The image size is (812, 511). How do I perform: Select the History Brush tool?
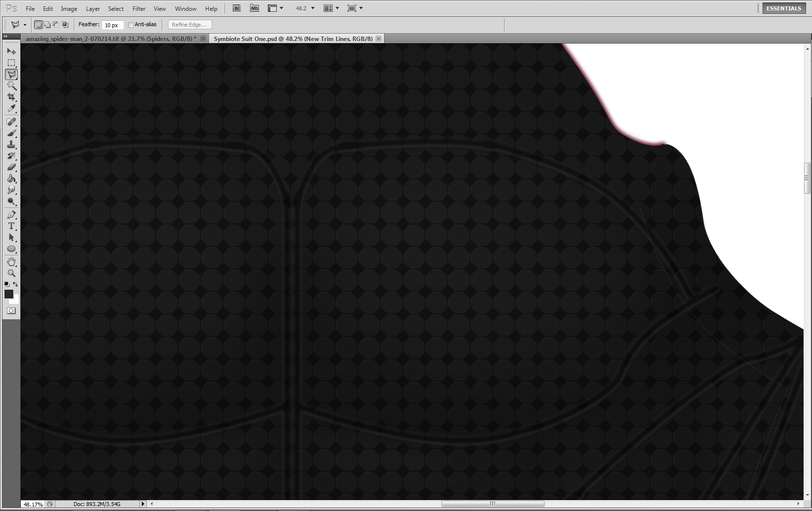coord(11,156)
